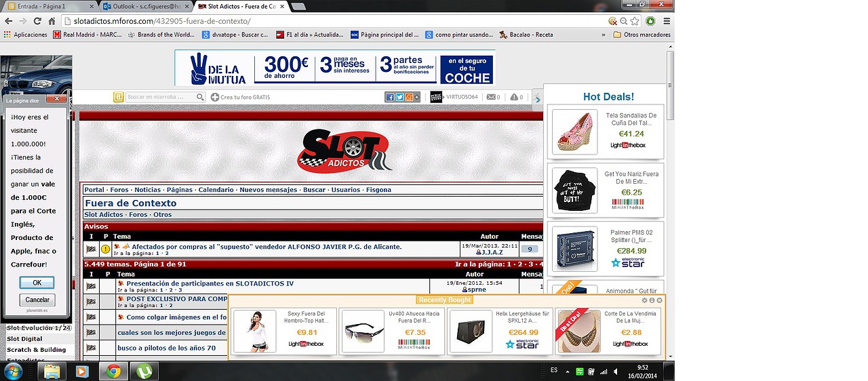
Task: Go back with the browser back arrow
Action: tap(9, 21)
